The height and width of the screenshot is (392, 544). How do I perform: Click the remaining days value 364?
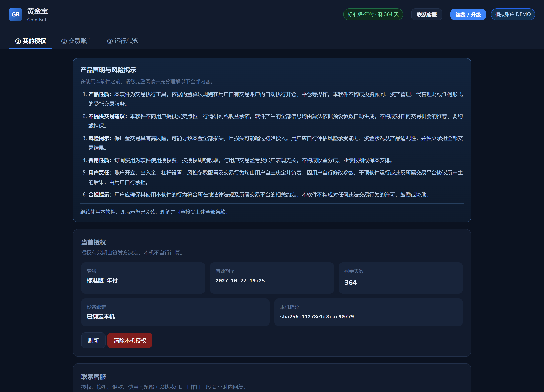[351, 282]
